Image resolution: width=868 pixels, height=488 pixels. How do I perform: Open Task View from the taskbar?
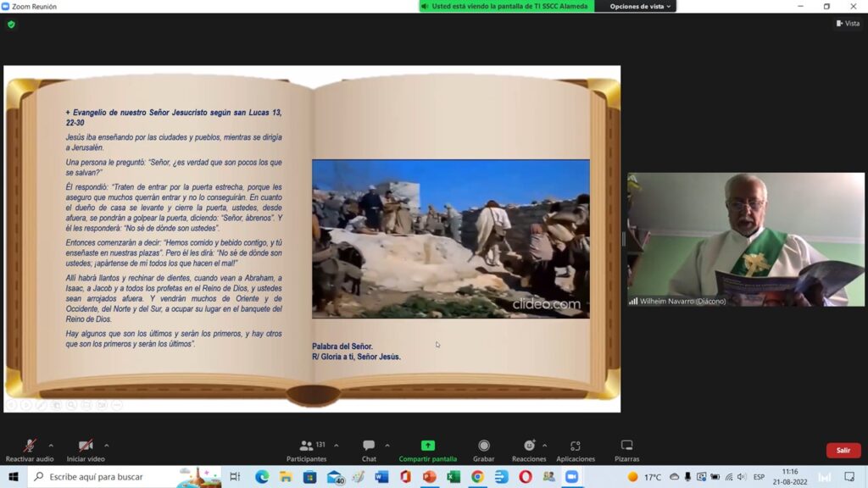236,476
